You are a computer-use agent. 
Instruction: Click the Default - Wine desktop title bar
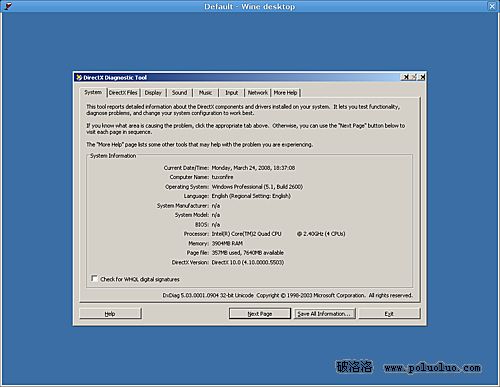249,6
